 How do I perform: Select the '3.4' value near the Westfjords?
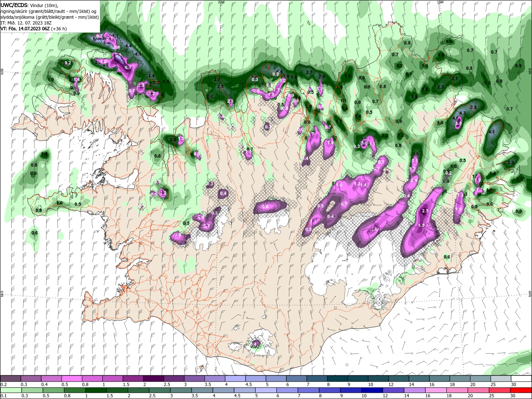(x=151, y=76)
